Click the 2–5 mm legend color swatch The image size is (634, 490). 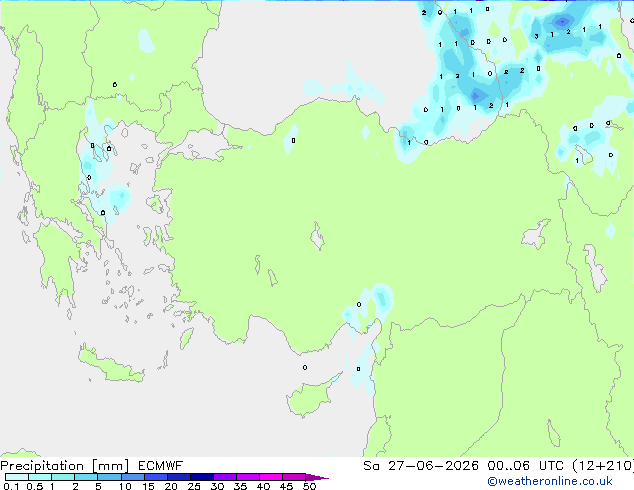click(86, 477)
